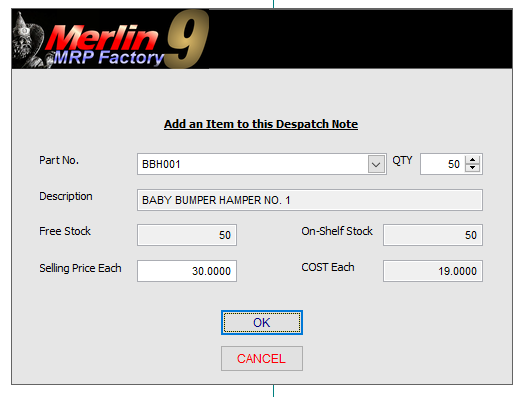
Task: Click the Add an Item heading
Action: click(x=261, y=124)
